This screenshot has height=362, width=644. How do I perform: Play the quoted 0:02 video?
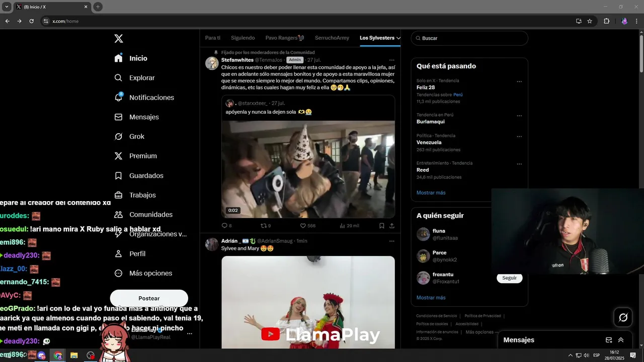click(308, 169)
